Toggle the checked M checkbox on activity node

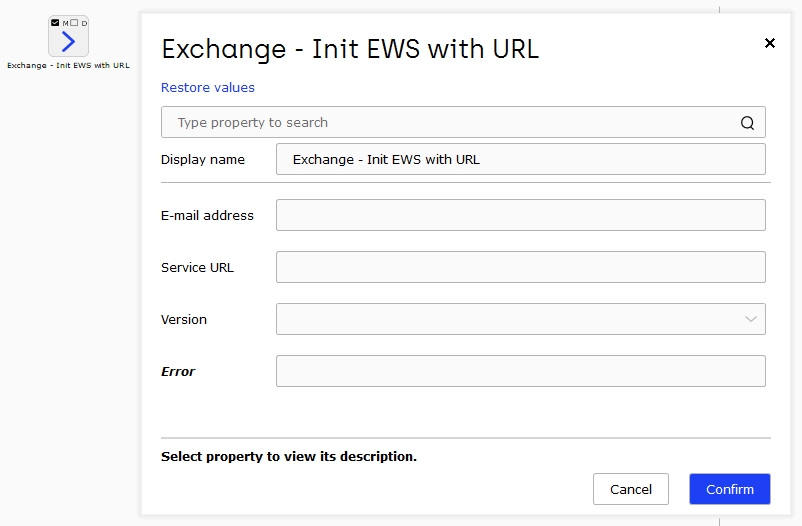pos(55,23)
